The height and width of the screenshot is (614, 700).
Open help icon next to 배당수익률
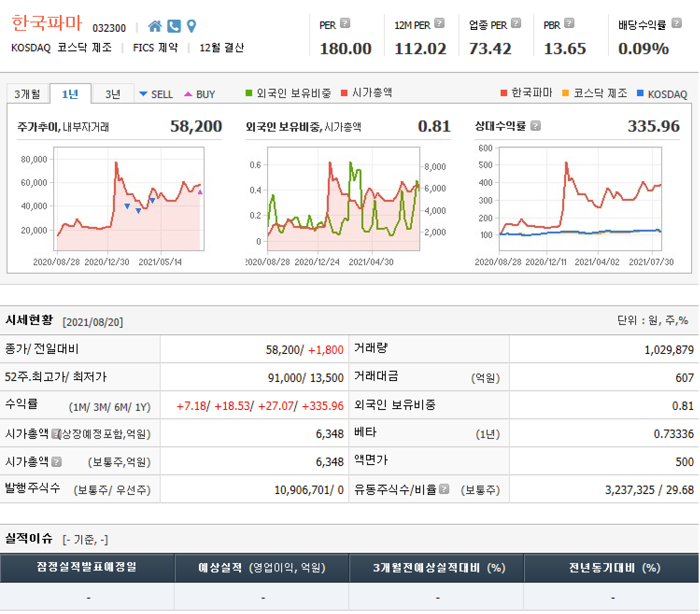click(x=676, y=23)
